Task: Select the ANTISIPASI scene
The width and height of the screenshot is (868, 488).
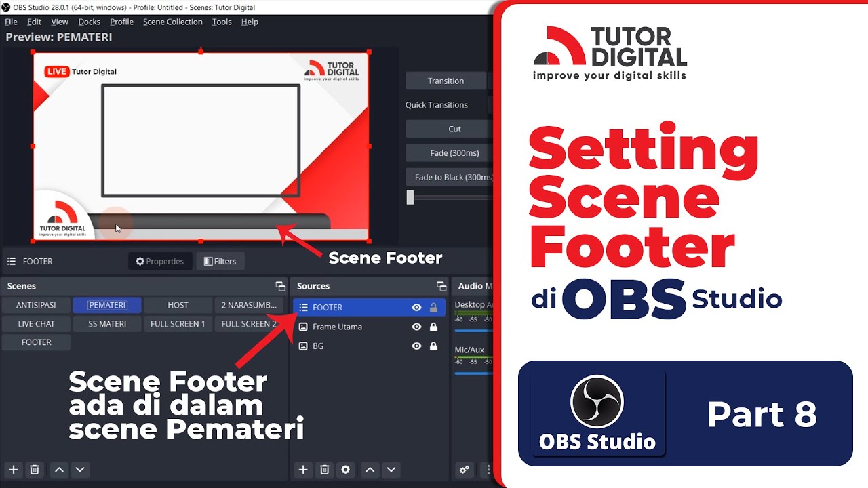Action: [37, 305]
